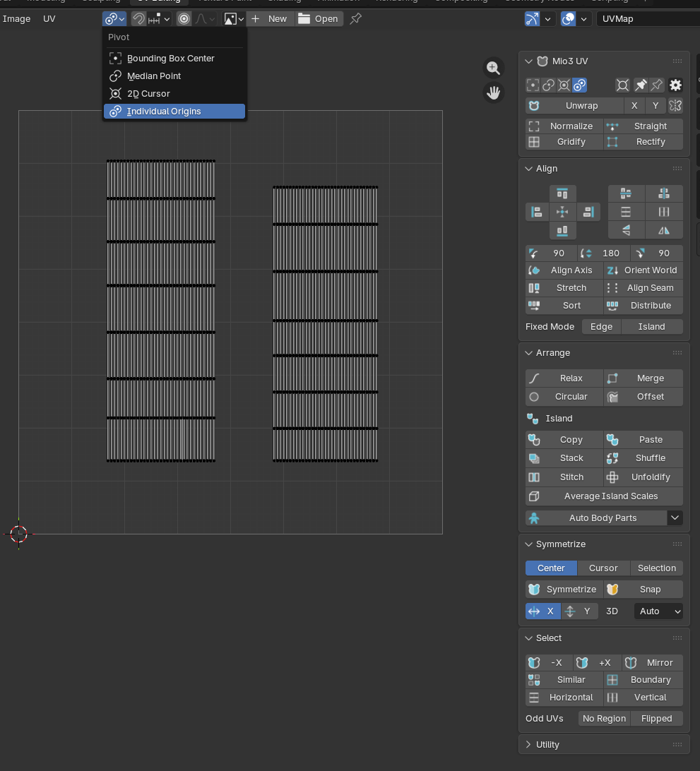Select Cursor mode in Symmetrize panel
Viewport: 700px width, 771px height.
click(603, 568)
